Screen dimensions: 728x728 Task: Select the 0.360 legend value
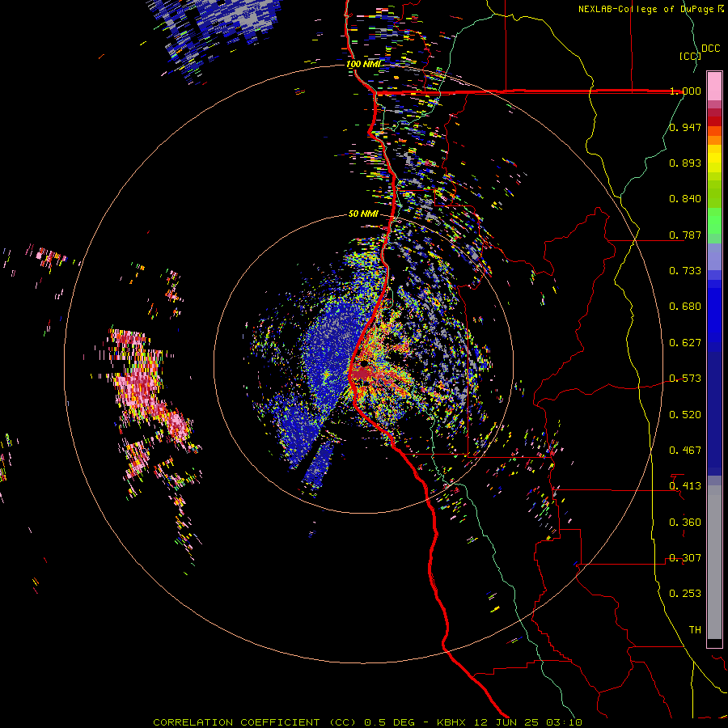tap(685, 523)
